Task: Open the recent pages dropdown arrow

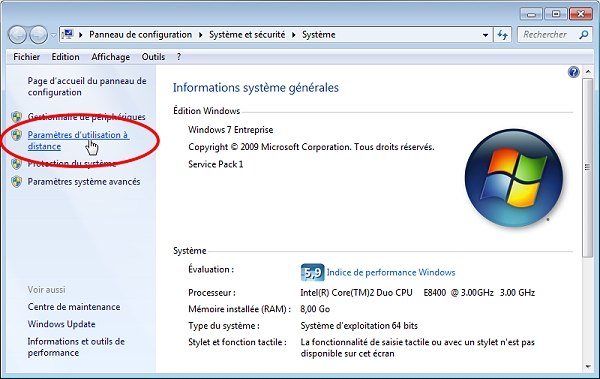Action: tap(53, 35)
